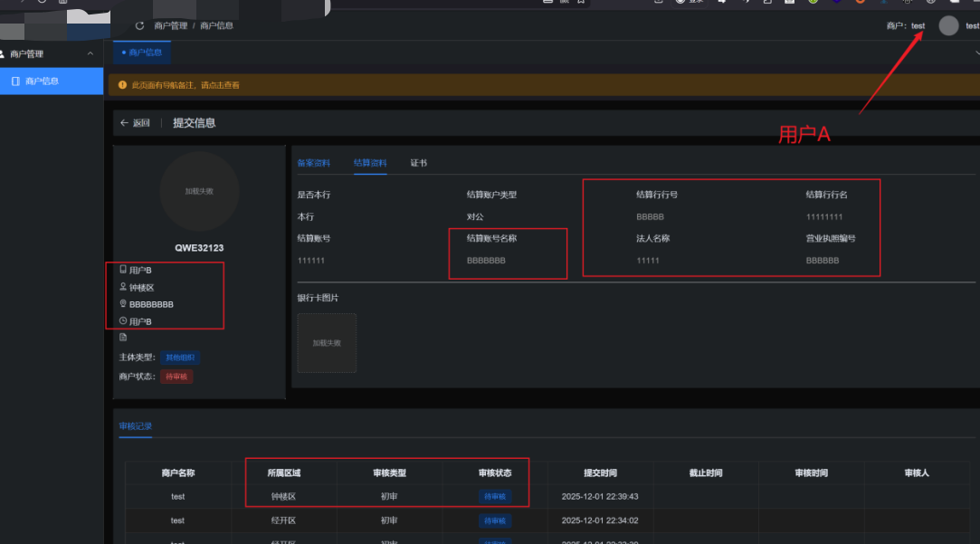Switch to the 证书 tab
Viewport: 980px width, 544px height.
click(419, 163)
